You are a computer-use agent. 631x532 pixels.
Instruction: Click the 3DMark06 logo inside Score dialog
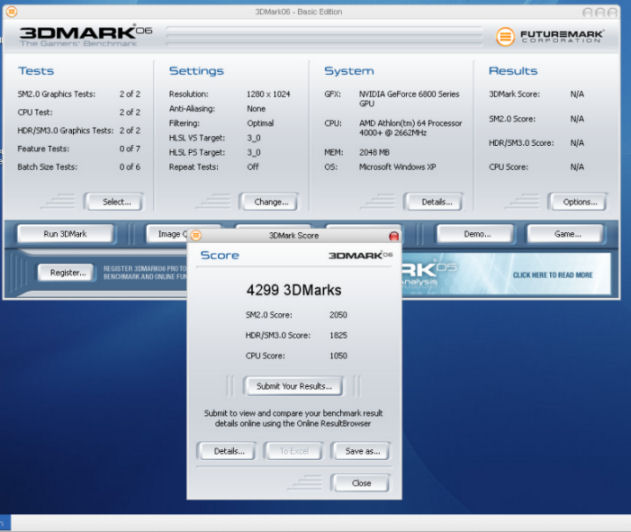pos(360,255)
